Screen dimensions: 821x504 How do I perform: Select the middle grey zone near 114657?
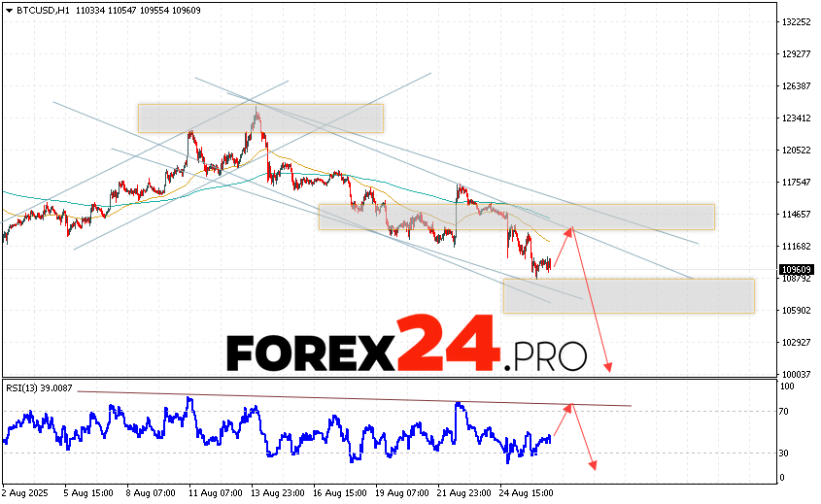[x=515, y=217]
